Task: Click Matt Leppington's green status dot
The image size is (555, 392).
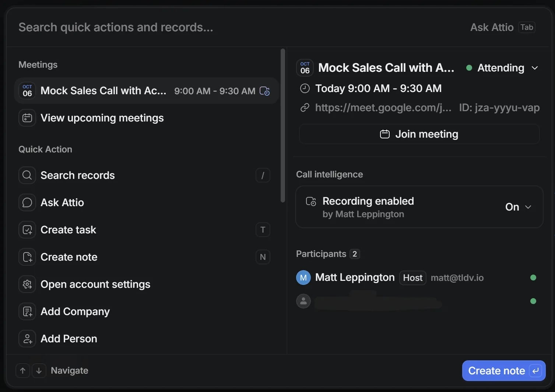Action: pos(533,278)
